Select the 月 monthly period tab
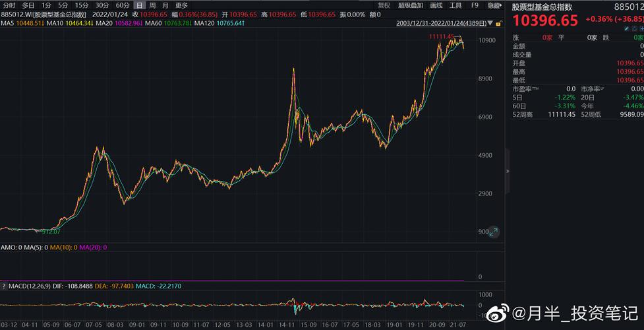This screenshot has height=330, width=644. [x=165, y=5]
